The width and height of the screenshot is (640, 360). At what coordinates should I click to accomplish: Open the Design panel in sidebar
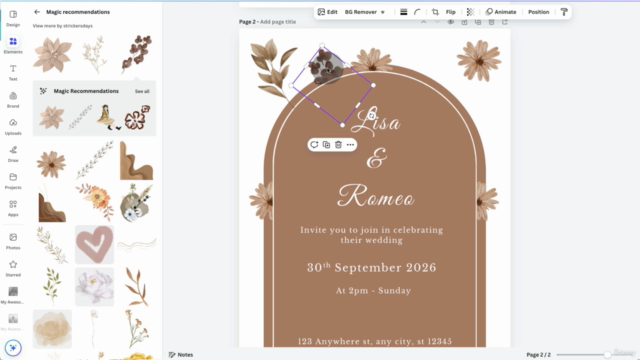click(x=13, y=18)
